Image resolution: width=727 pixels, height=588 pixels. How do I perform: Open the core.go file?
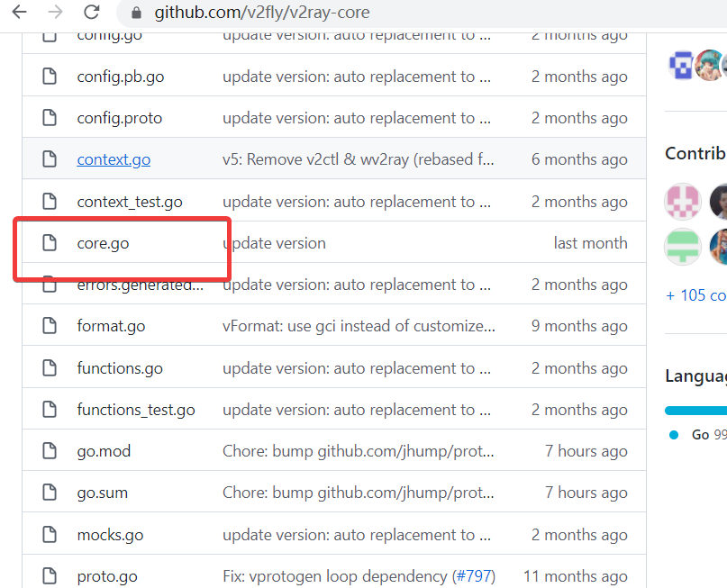103,243
